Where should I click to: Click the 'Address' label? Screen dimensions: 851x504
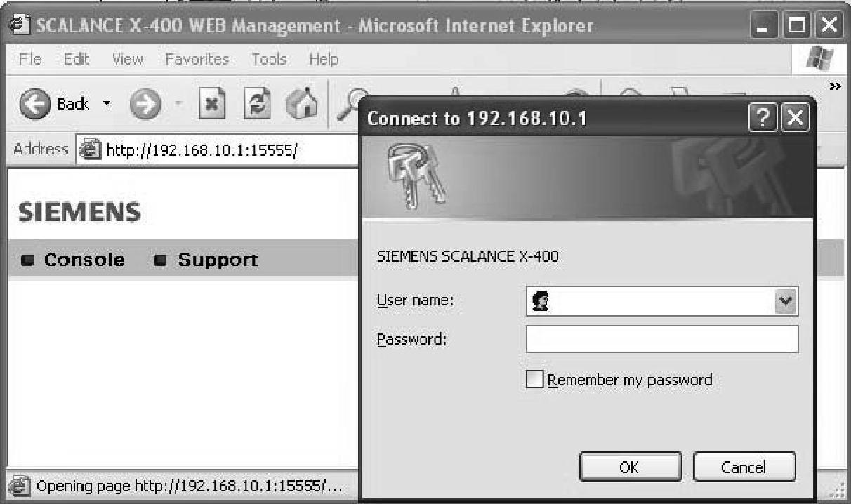[41, 149]
